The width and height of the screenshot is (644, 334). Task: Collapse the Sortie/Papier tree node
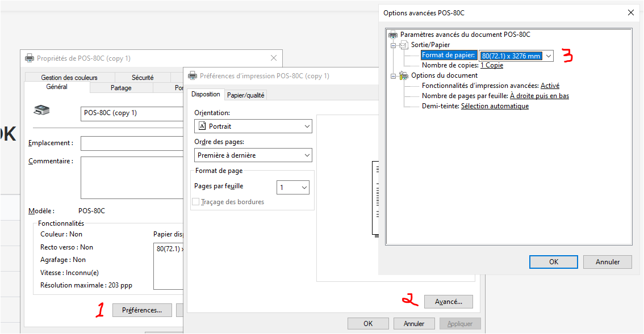[x=394, y=45]
